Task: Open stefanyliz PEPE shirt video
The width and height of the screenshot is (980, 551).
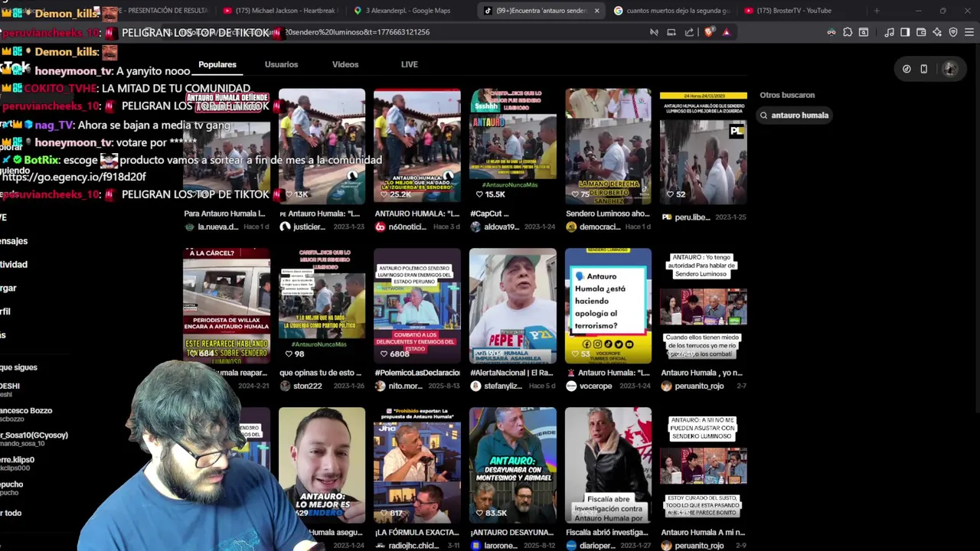Action: click(x=513, y=305)
